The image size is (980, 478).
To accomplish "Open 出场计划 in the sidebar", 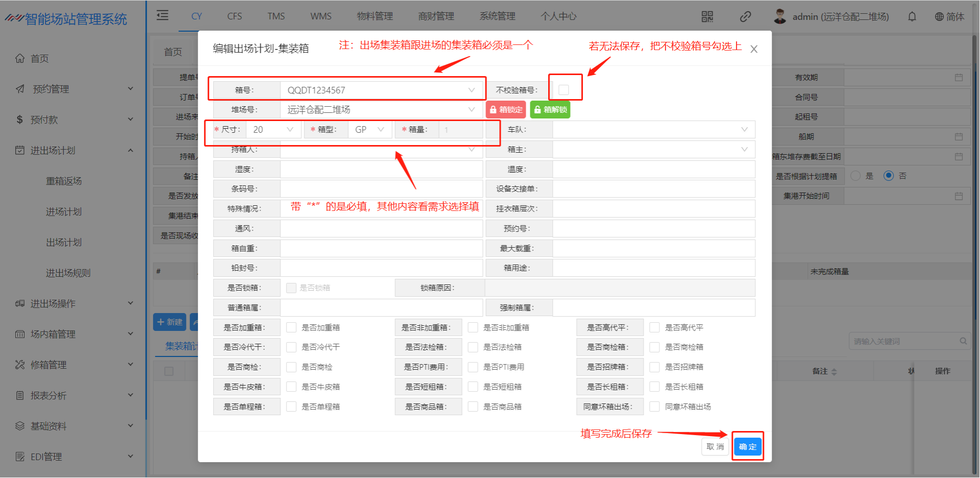I will [64, 243].
